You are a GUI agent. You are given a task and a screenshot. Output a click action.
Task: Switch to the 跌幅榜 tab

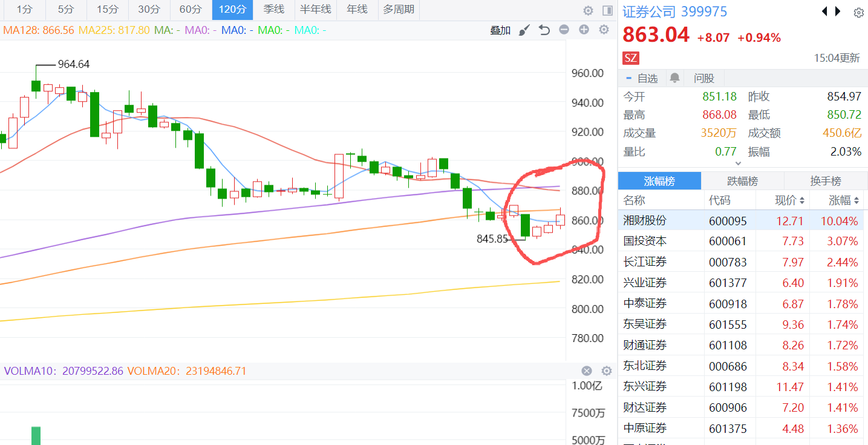pyautogui.click(x=742, y=181)
